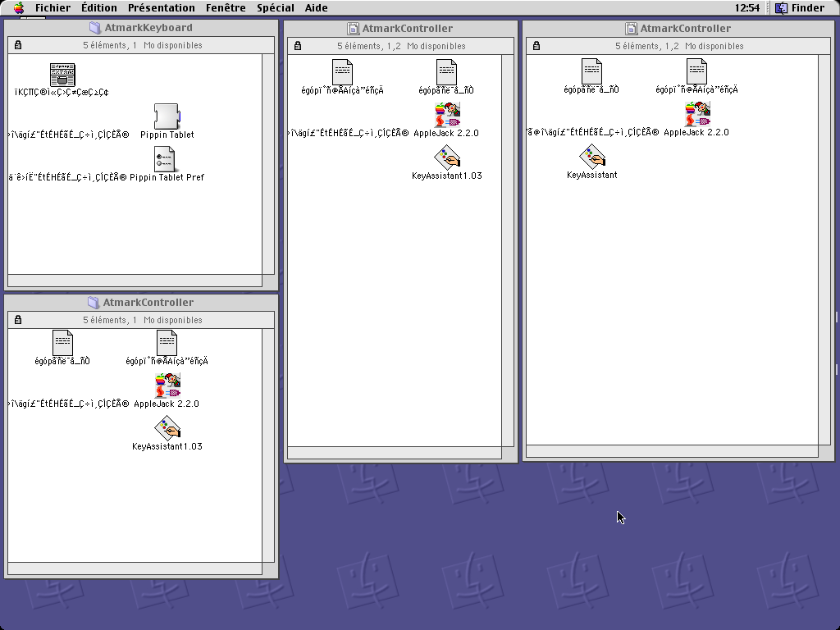The height and width of the screenshot is (630, 840).
Task: Select the KeyAssistant icon without version number
Action: pyautogui.click(x=592, y=157)
